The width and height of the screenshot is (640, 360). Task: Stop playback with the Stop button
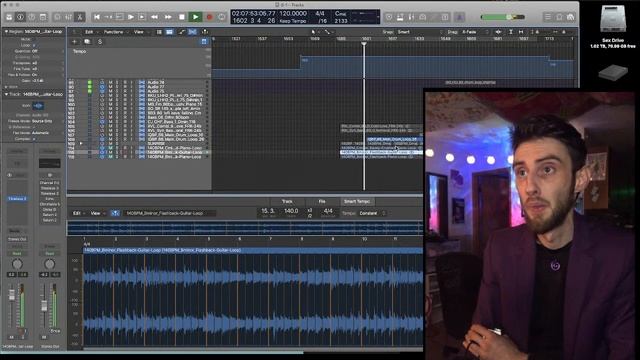[x=182, y=17]
